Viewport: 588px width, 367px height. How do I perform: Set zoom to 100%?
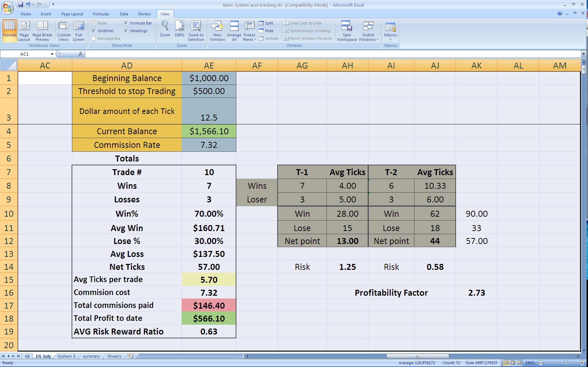coord(179,29)
